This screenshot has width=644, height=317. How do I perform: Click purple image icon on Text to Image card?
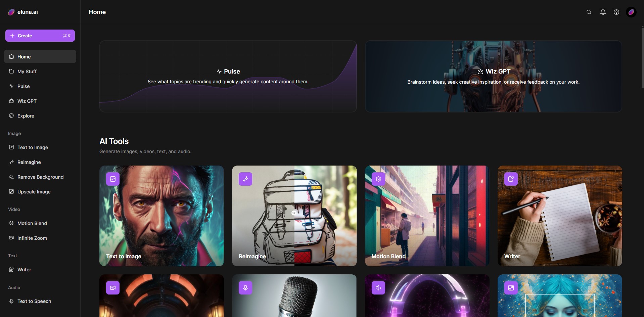113,179
